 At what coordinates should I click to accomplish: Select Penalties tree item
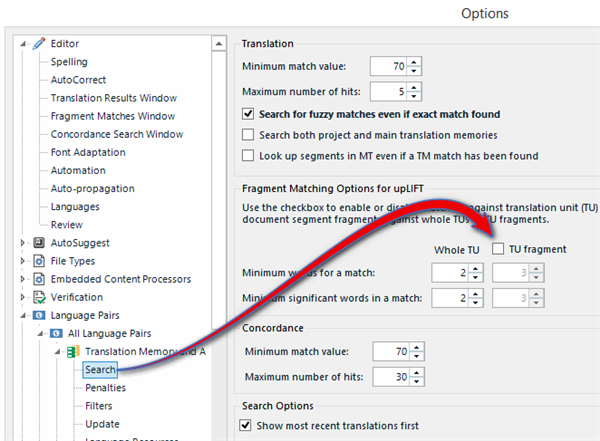[105, 388]
